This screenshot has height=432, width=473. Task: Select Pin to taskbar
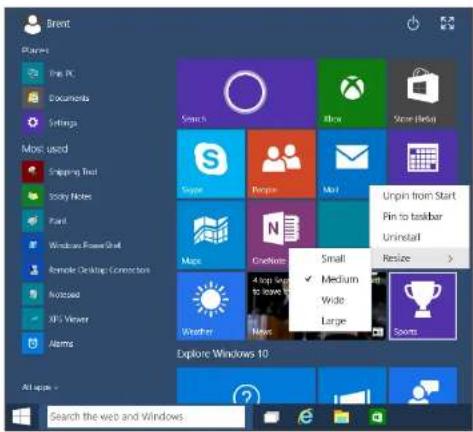(x=419, y=216)
